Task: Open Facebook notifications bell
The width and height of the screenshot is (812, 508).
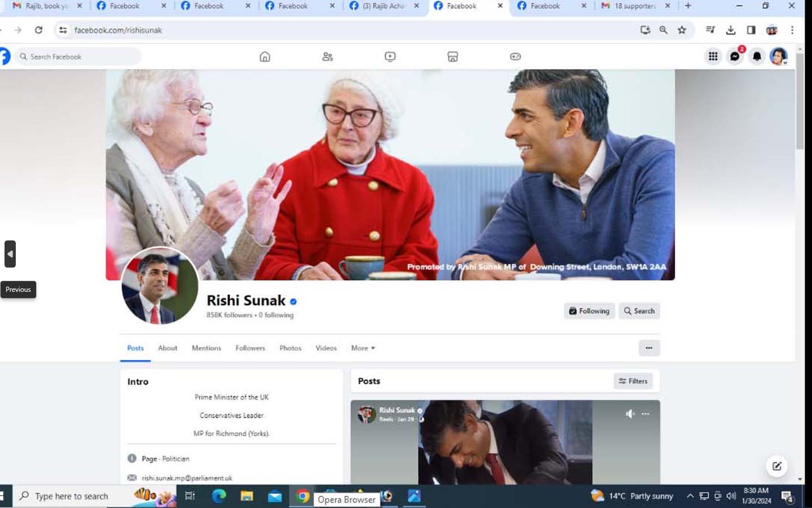Action: point(757,56)
